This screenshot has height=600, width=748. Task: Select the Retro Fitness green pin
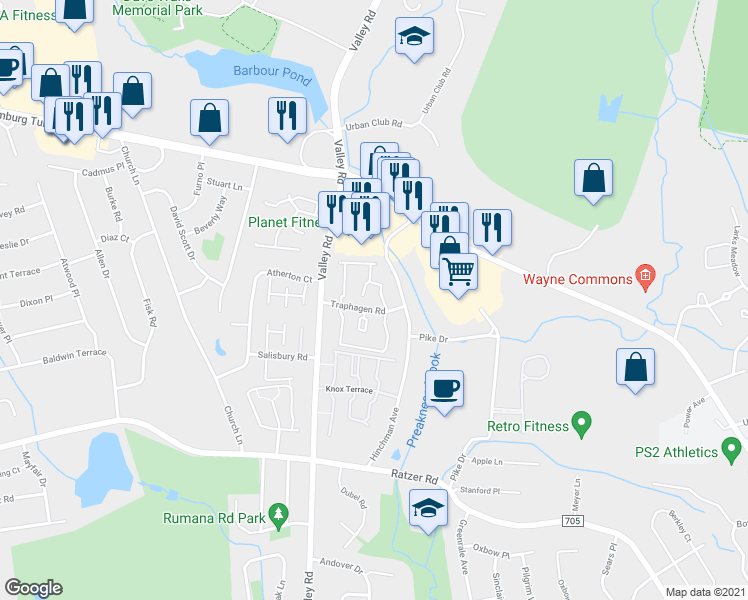pos(582,424)
